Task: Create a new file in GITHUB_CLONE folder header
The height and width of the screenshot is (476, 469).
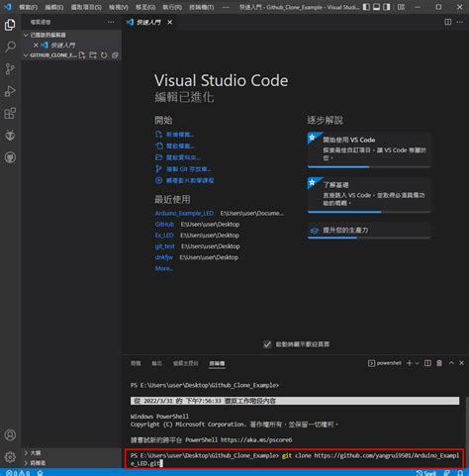Action: pyautogui.click(x=82, y=55)
